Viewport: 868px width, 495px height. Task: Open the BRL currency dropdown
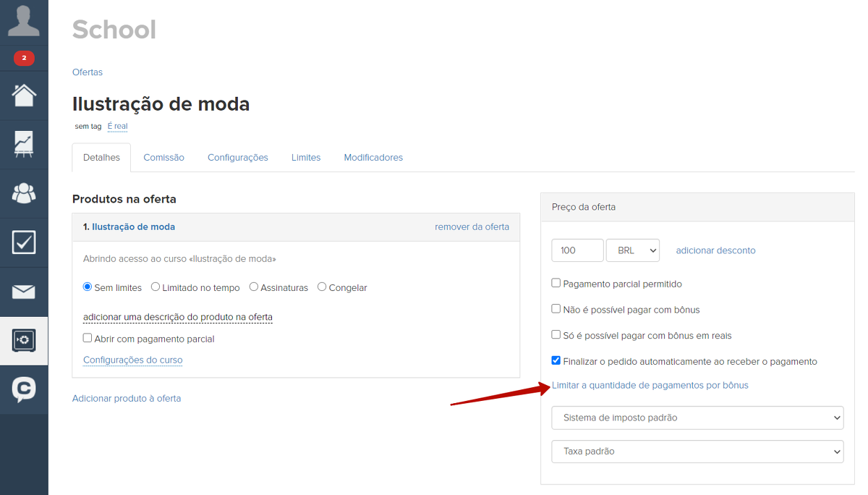[632, 250]
